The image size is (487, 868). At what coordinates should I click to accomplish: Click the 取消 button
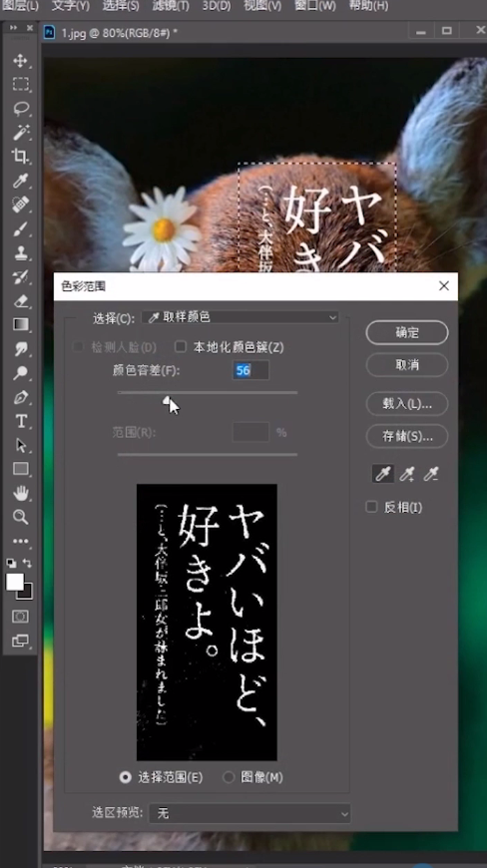pyautogui.click(x=407, y=365)
